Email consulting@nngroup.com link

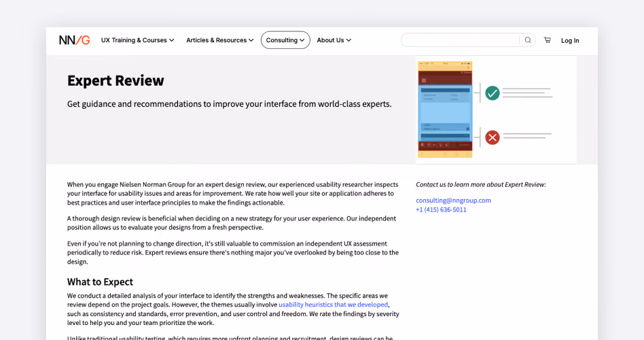(x=453, y=200)
